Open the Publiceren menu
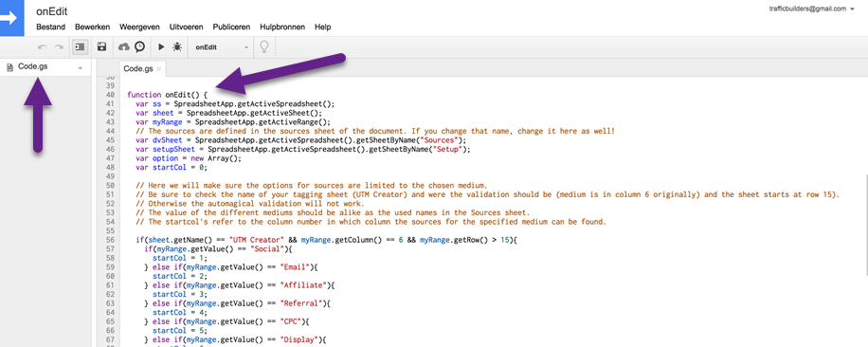 coord(231,27)
